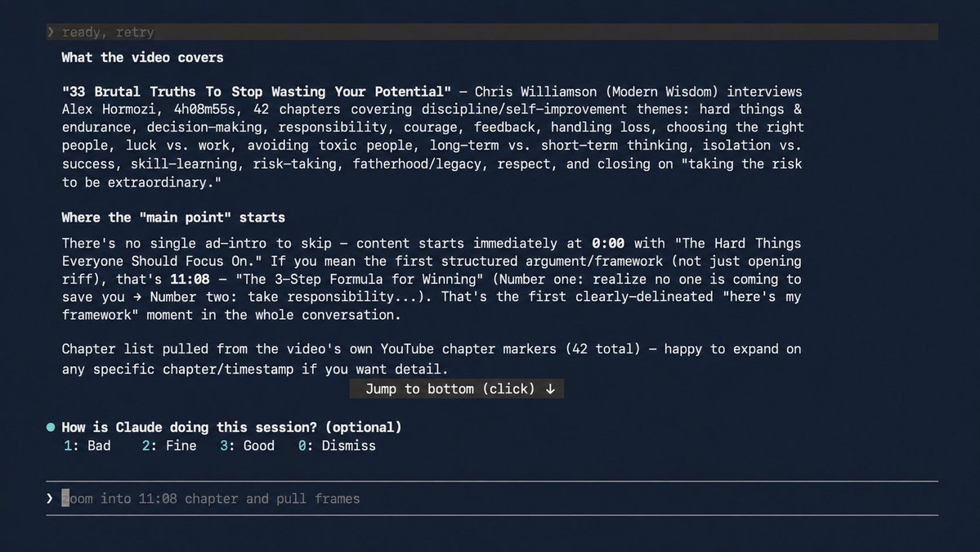Click the bold 11:08 timestamp in the paragraph

point(190,280)
